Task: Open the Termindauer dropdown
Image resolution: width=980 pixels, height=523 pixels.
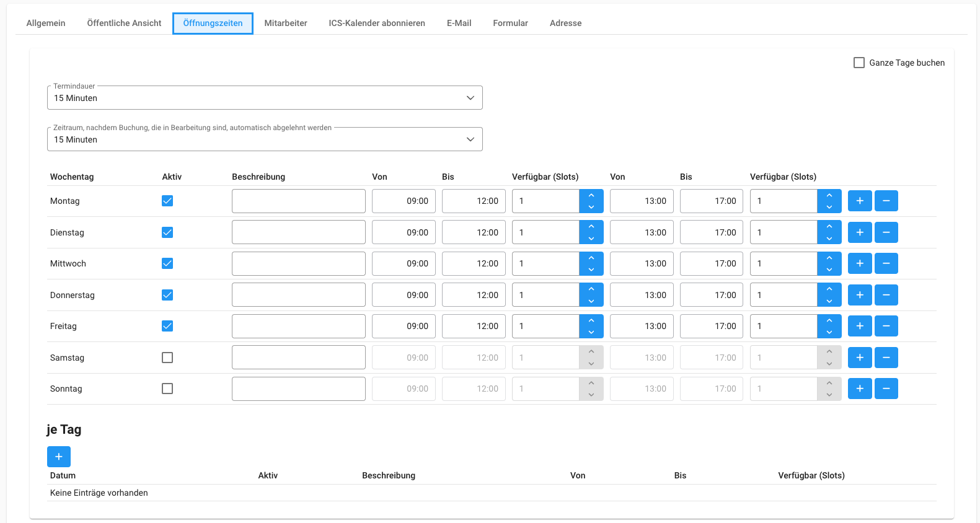Action: pos(265,98)
